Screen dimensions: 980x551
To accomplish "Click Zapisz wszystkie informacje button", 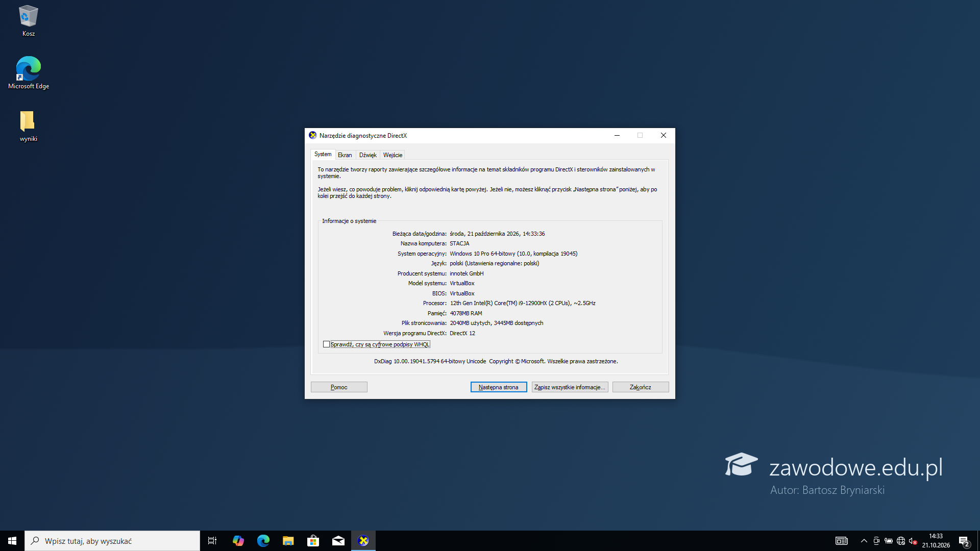I will tap(570, 387).
